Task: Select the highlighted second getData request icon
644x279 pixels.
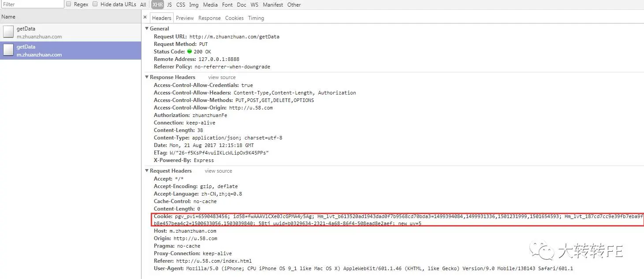Action: click(8, 50)
